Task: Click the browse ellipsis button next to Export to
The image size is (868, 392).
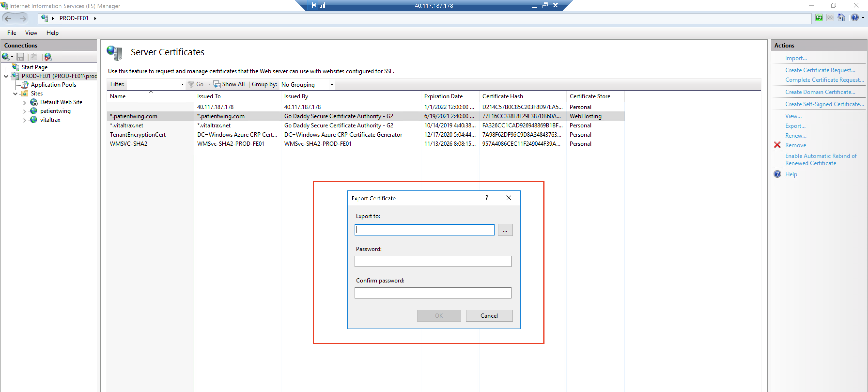Action: tap(505, 230)
